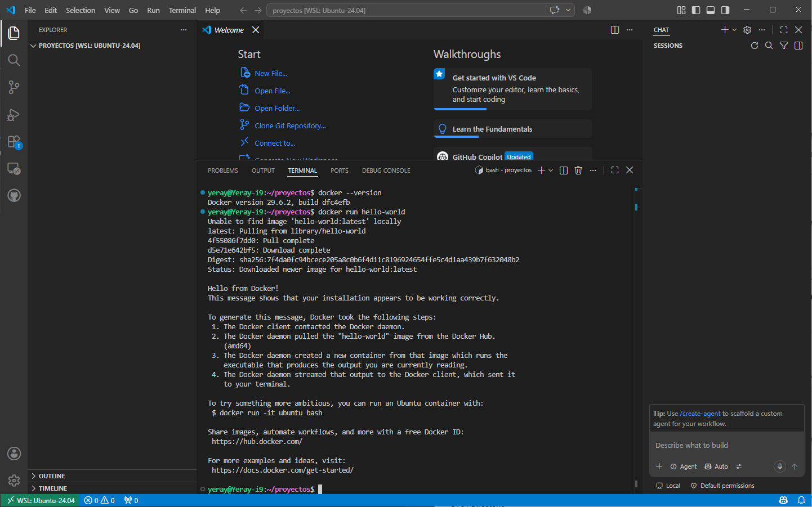
Task: Open the new terminal launch profile dropdown
Action: 551,171
